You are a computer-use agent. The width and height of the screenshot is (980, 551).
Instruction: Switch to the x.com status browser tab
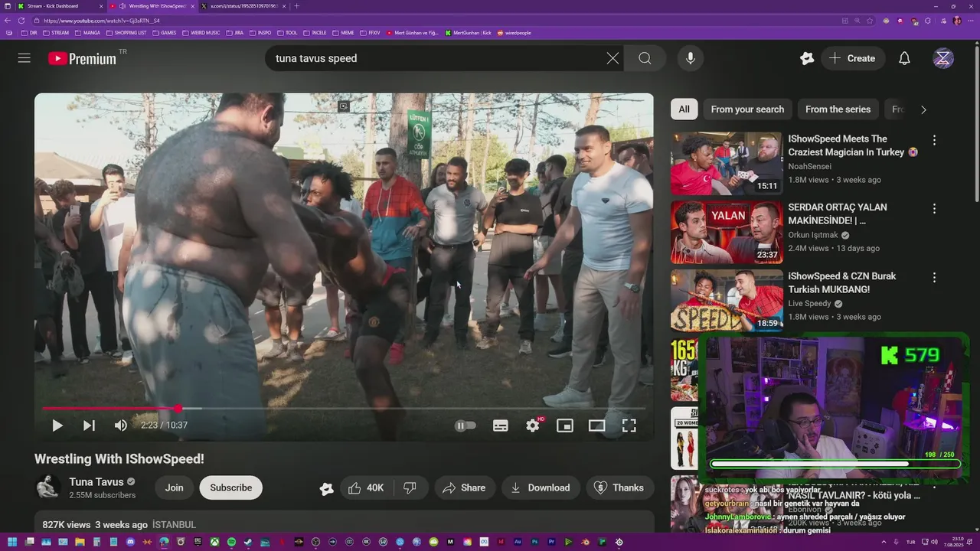click(x=243, y=6)
